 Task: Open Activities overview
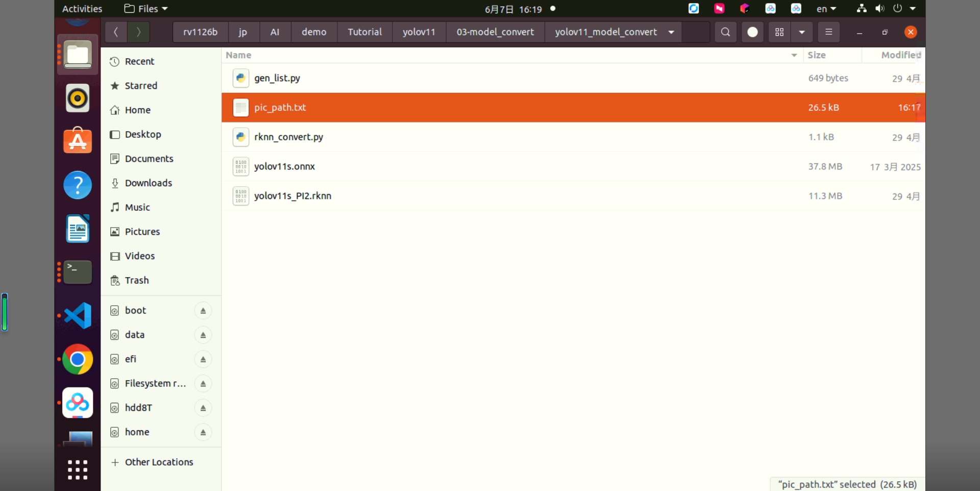tap(82, 9)
